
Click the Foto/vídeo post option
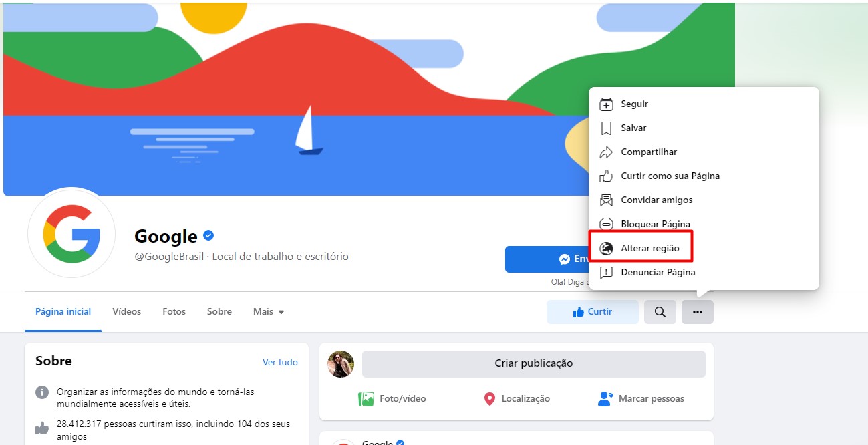click(392, 399)
